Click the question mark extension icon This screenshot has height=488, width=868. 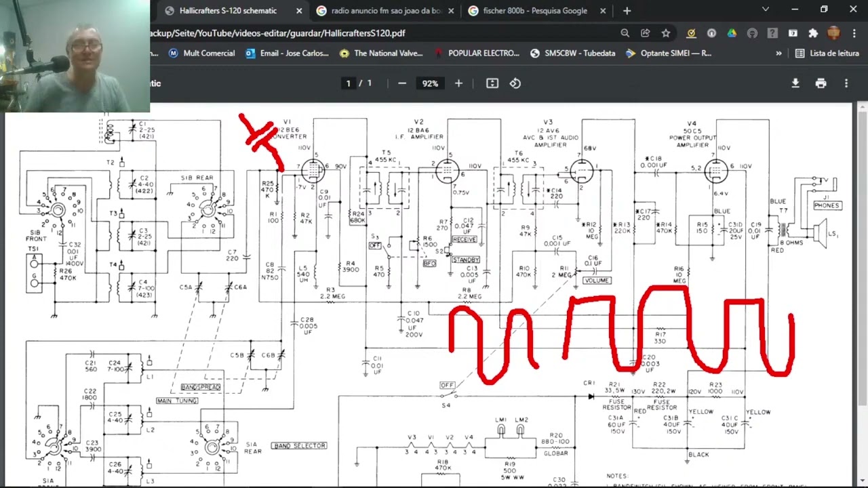pos(772,33)
